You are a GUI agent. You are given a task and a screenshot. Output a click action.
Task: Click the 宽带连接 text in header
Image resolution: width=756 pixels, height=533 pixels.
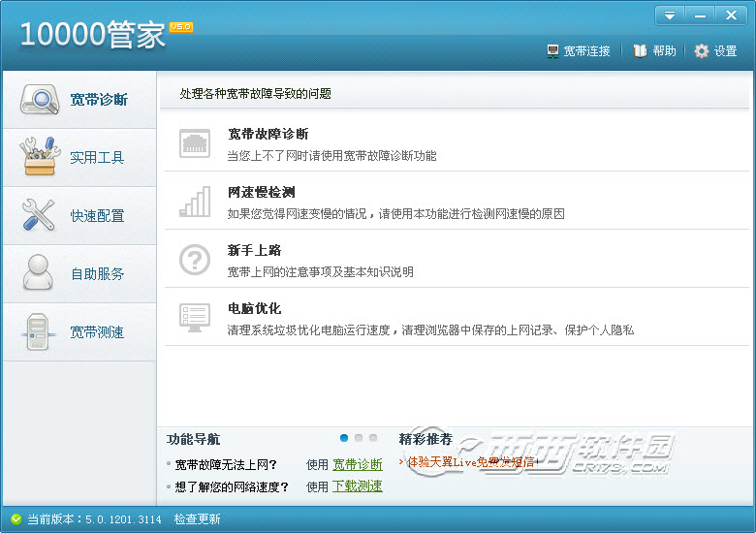(x=586, y=51)
